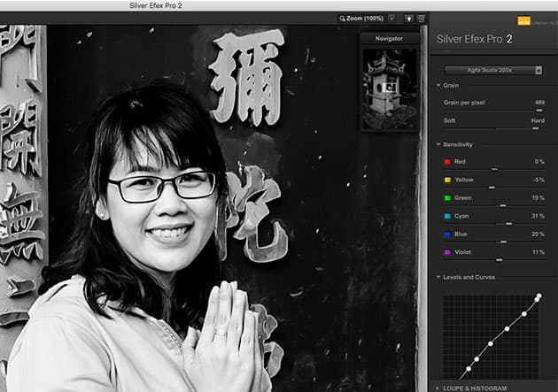
Task: Collapse the Grain section
Action: point(438,85)
